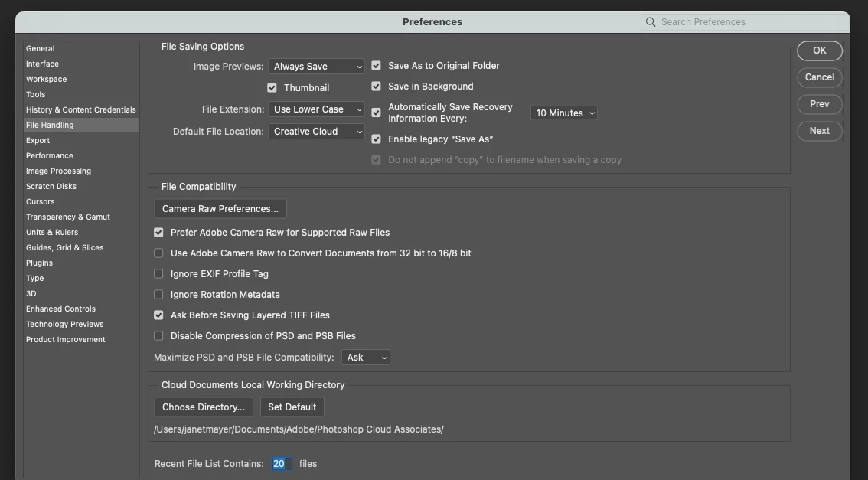Image resolution: width=868 pixels, height=480 pixels.
Task: Uncheck Save in Background option
Action: point(376,87)
